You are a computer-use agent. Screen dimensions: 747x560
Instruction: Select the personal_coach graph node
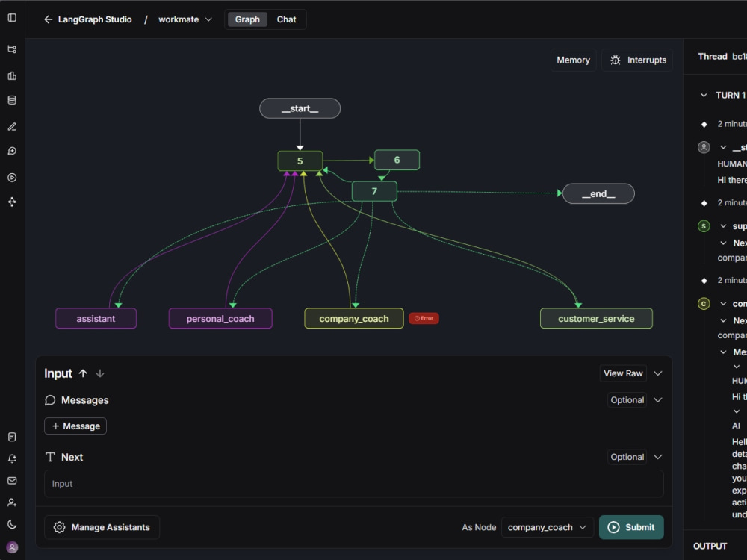[x=220, y=319]
